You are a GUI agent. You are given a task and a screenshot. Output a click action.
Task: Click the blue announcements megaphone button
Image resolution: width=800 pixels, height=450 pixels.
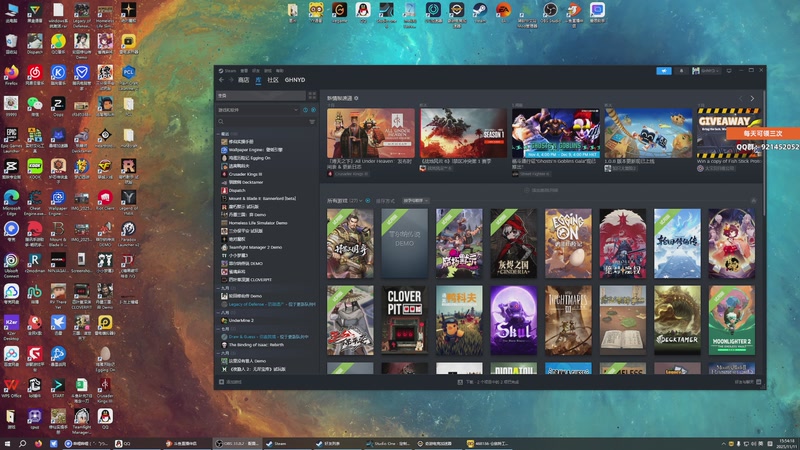click(663, 71)
